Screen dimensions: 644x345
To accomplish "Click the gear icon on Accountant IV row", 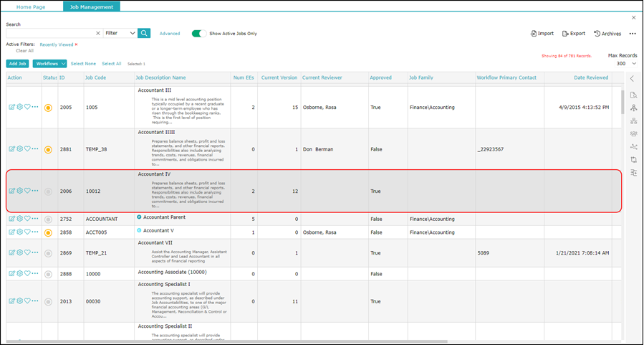I will pyautogui.click(x=20, y=191).
